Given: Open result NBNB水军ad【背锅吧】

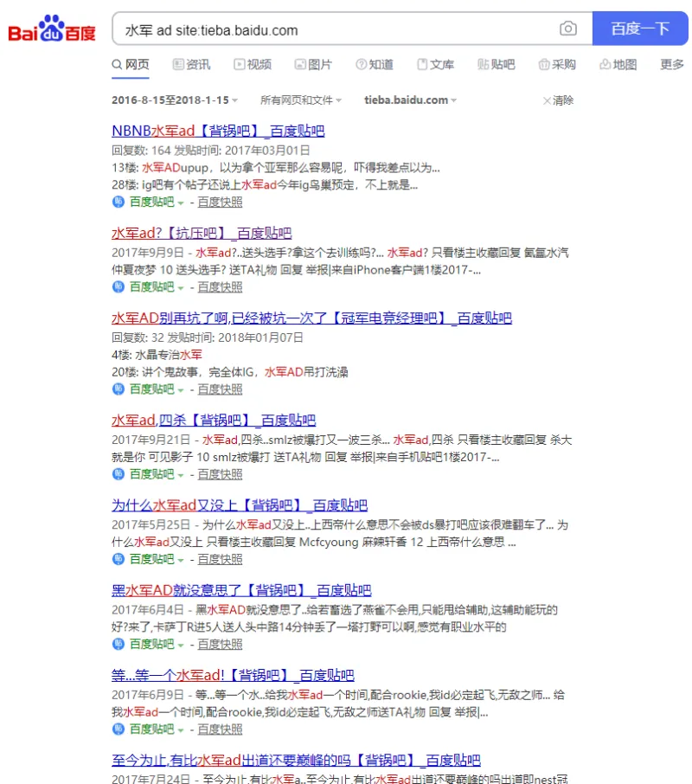Looking at the screenshot, I should point(218,131).
